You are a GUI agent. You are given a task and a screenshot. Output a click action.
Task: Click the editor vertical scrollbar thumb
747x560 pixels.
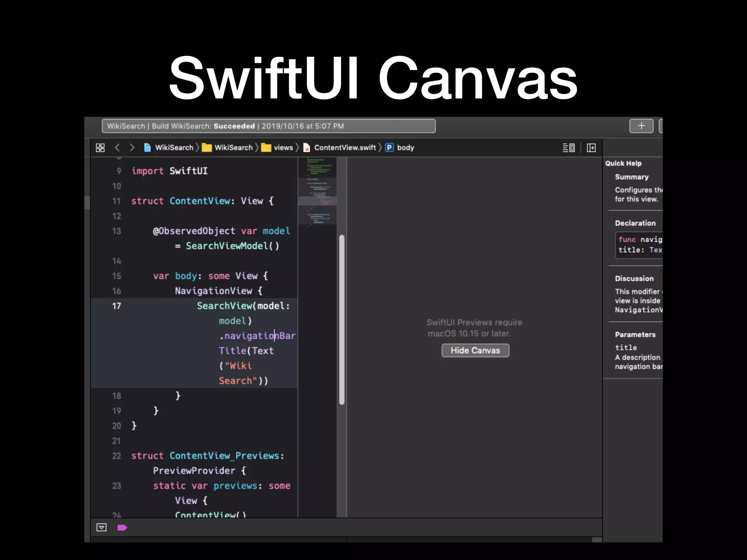342,320
